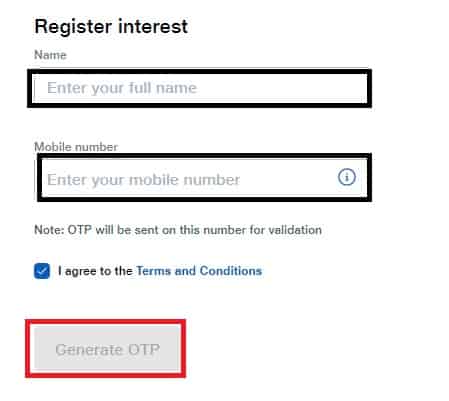Click the Generate OTP button
This screenshot has height=401, width=449.
[107, 349]
